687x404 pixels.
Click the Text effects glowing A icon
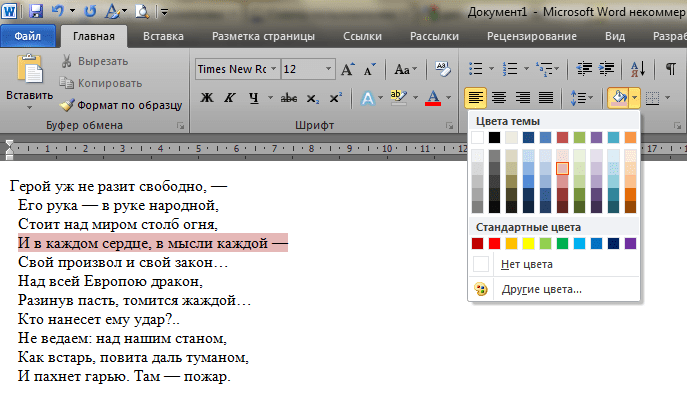click(x=367, y=98)
